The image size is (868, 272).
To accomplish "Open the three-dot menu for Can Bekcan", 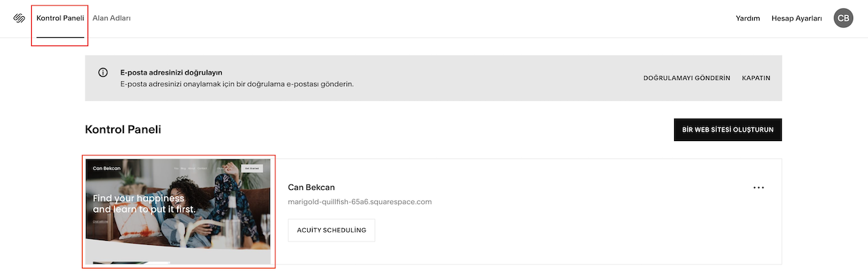I will pos(759,188).
